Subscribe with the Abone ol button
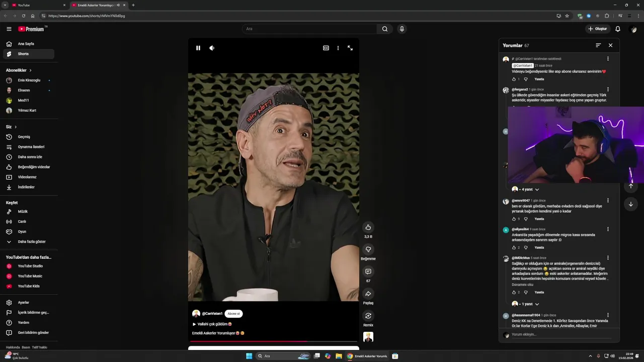 point(233,314)
